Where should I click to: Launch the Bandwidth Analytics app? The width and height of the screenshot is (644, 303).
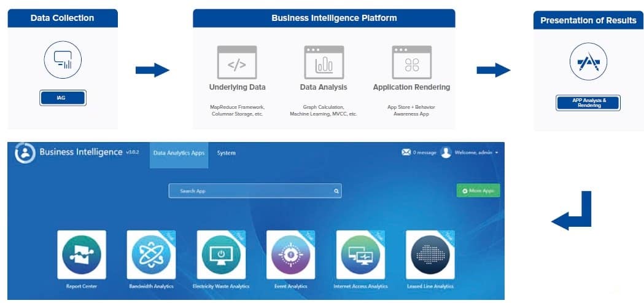[151, 255]
